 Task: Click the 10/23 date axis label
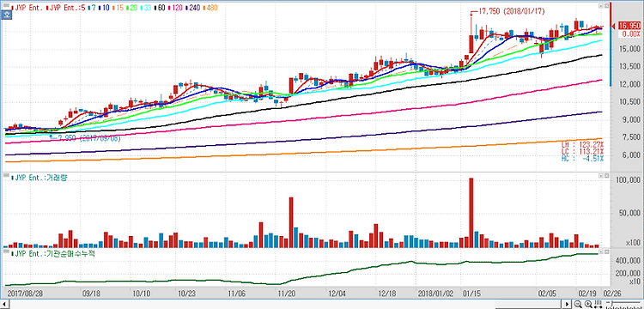click(x=186, y=294)
